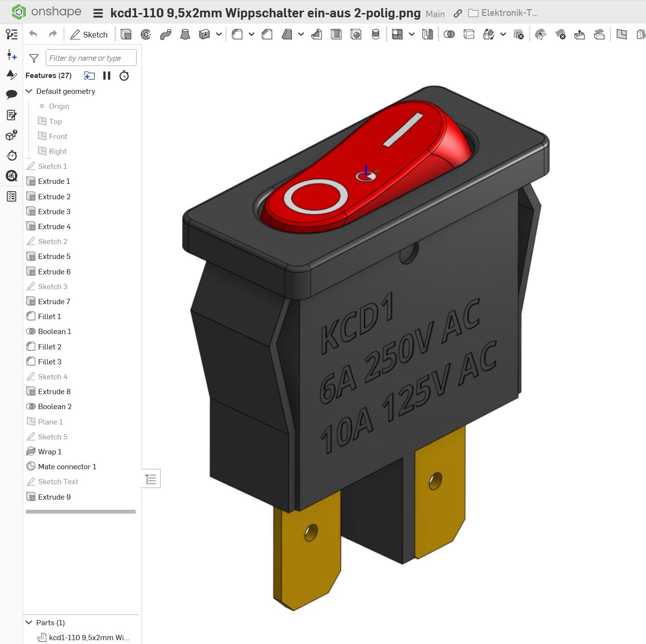Toggle the list view button beside the feature panel
The image size is (646, 644).
tap(151, 479)
